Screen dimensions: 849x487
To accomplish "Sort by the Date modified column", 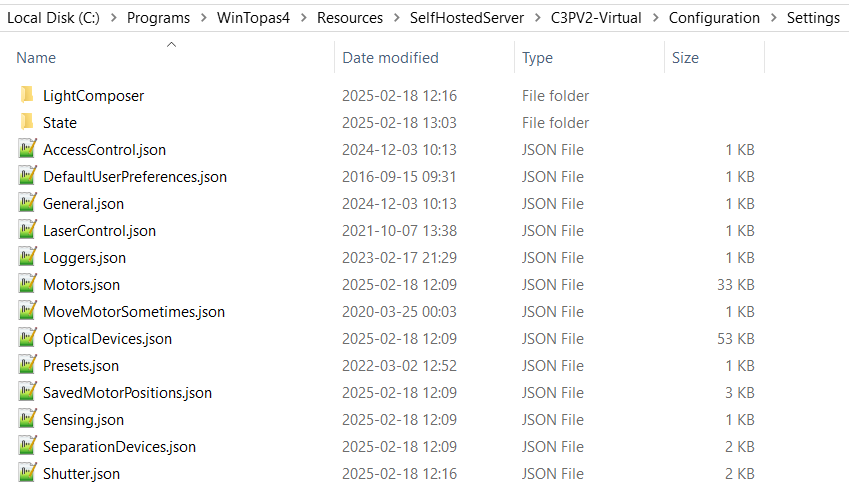I will point(390,57).
